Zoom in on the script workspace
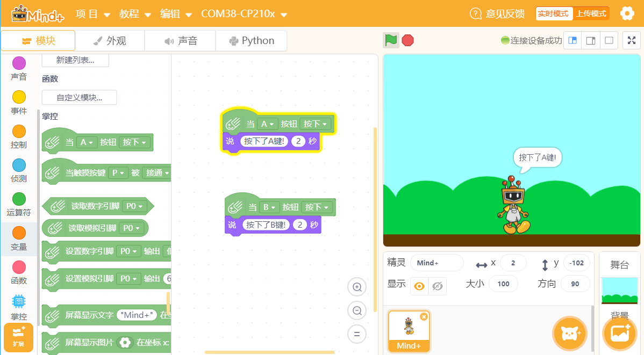Image resolution: width=644 pixels, height=355 pixels. pyautogui.click(x=357, y=287)
